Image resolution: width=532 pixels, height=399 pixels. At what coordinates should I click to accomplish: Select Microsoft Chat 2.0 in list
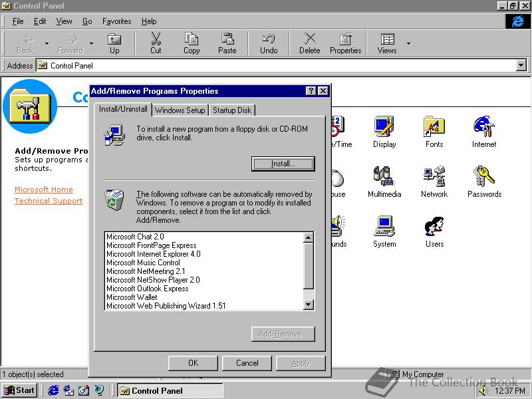(x=204, y=237)
